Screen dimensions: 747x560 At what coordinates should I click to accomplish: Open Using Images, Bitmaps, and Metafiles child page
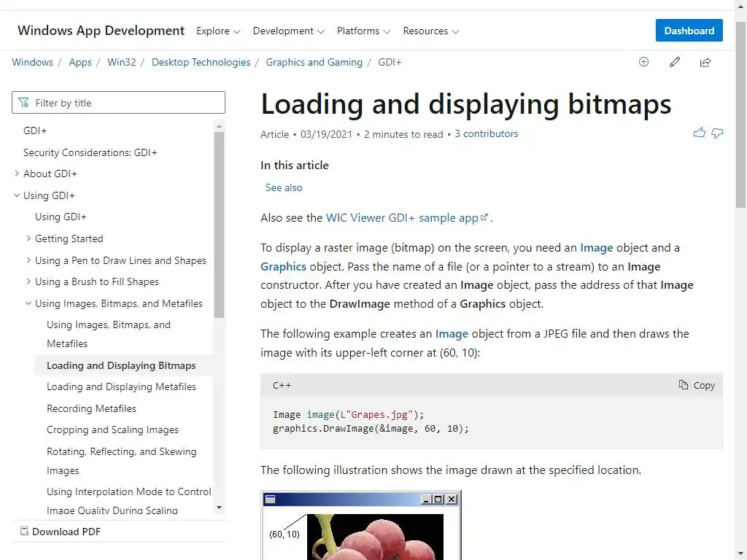tap(109, 334)
